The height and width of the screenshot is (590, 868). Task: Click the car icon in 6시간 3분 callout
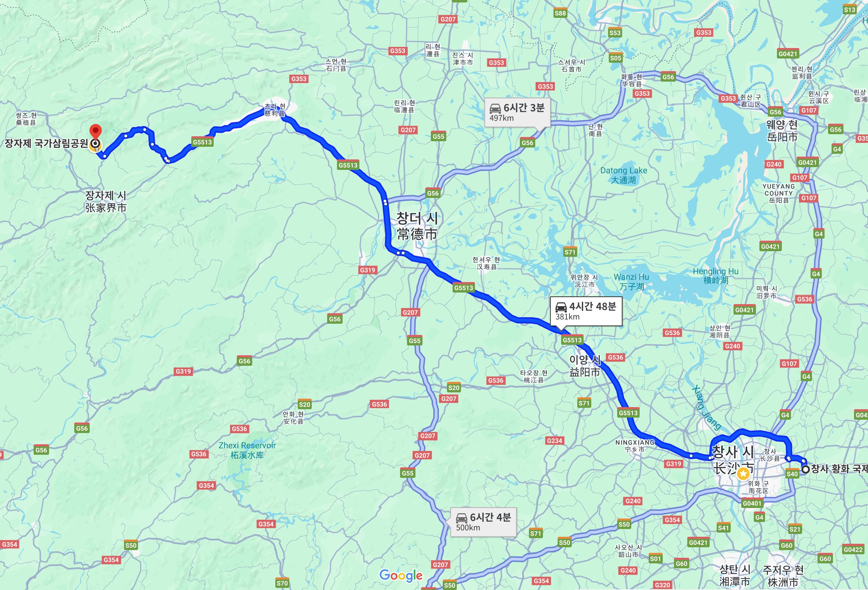(495, 108)
